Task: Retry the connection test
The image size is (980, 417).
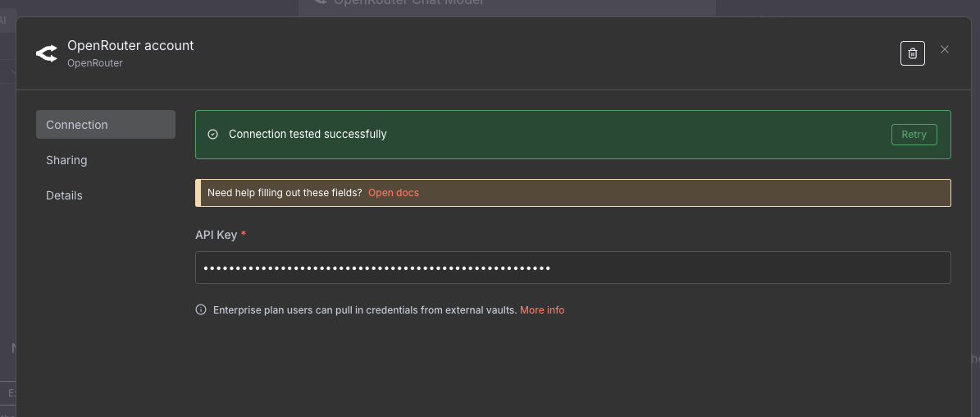Action: point(914,135)
